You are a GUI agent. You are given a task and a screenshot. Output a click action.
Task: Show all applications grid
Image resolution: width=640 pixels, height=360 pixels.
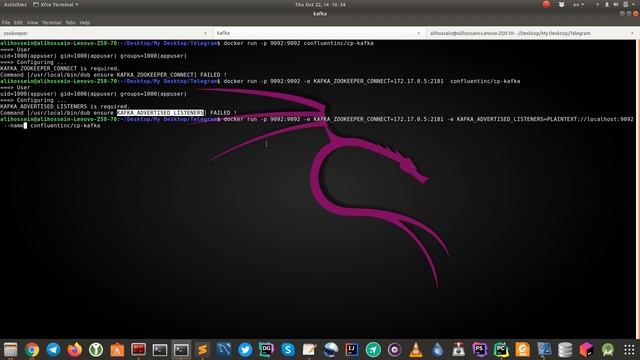tap(629, 350)
